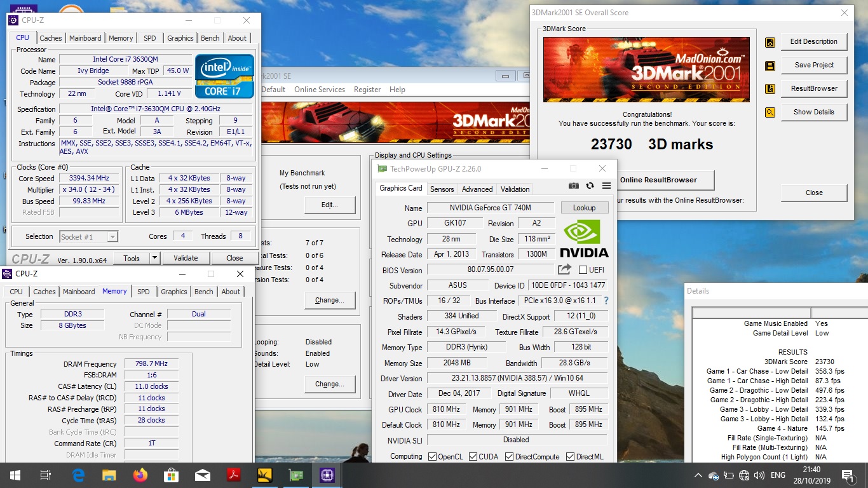Toggle the DirectCompute checkbox
868x488 pixels.
(509, 456)
